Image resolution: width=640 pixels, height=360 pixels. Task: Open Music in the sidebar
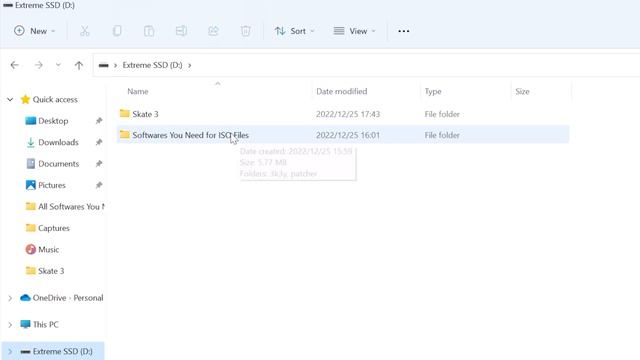(x=49, y=249)
